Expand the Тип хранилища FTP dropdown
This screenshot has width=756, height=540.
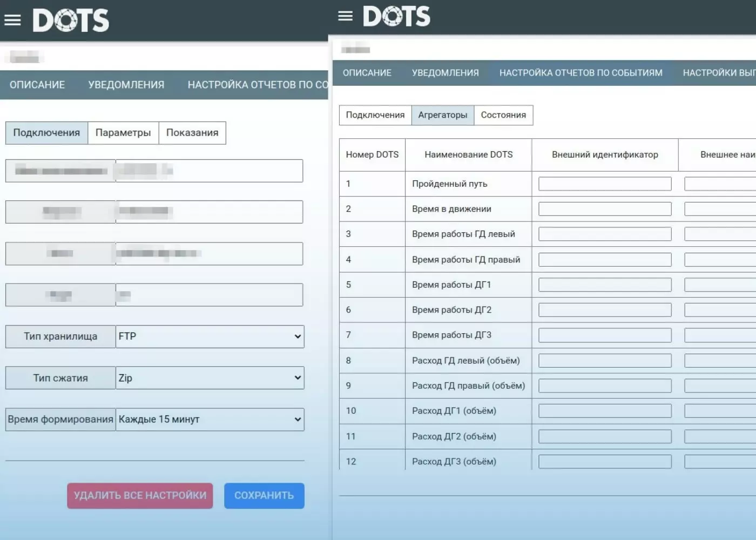[x=210, y=336]
